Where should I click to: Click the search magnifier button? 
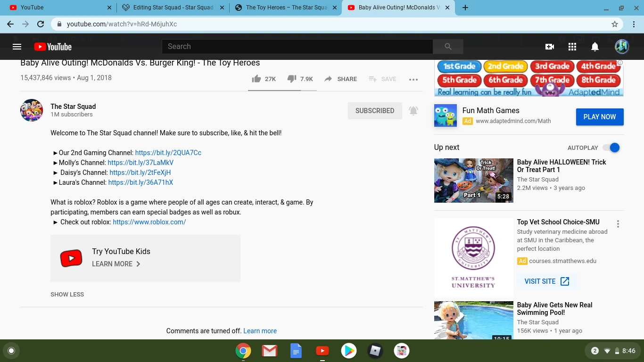[x=448, y=47]
